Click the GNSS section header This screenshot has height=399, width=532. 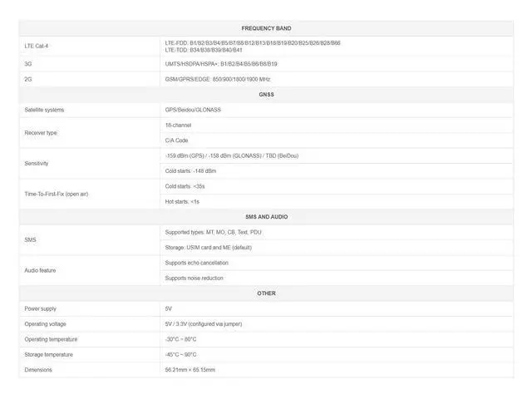[x=266, y=95]
